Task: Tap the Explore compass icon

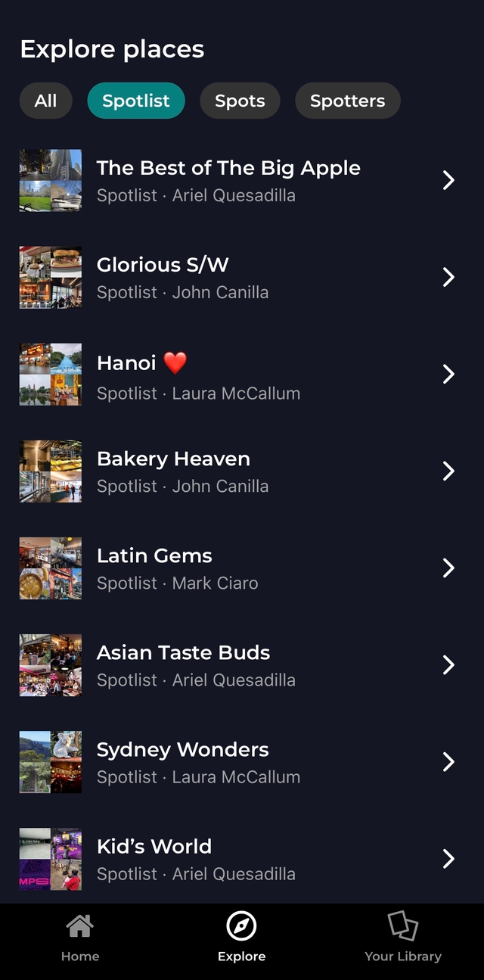Action: [x=241, y=926]
